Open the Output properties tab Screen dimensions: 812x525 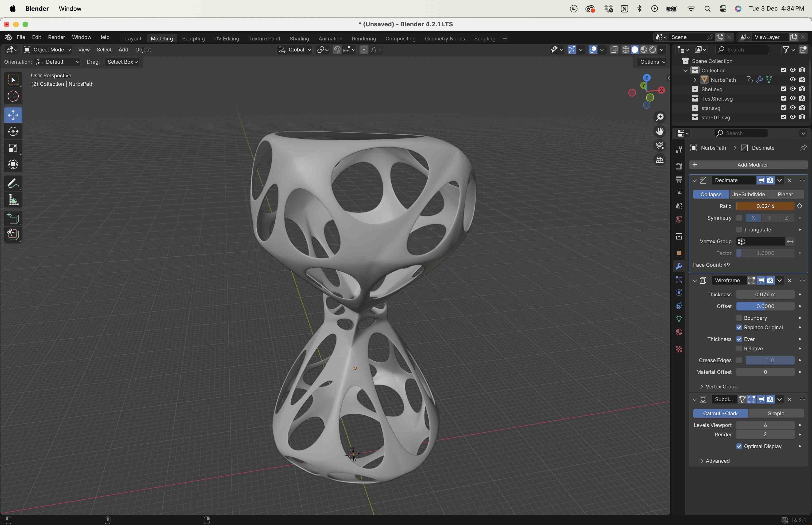(x=679, y=179)
